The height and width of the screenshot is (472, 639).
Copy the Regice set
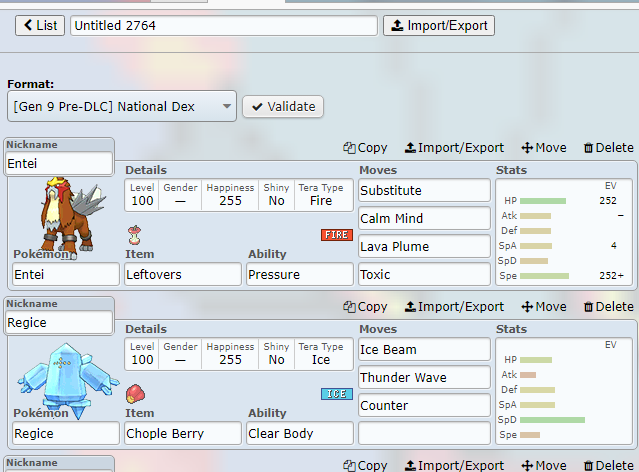pos(365,307)
